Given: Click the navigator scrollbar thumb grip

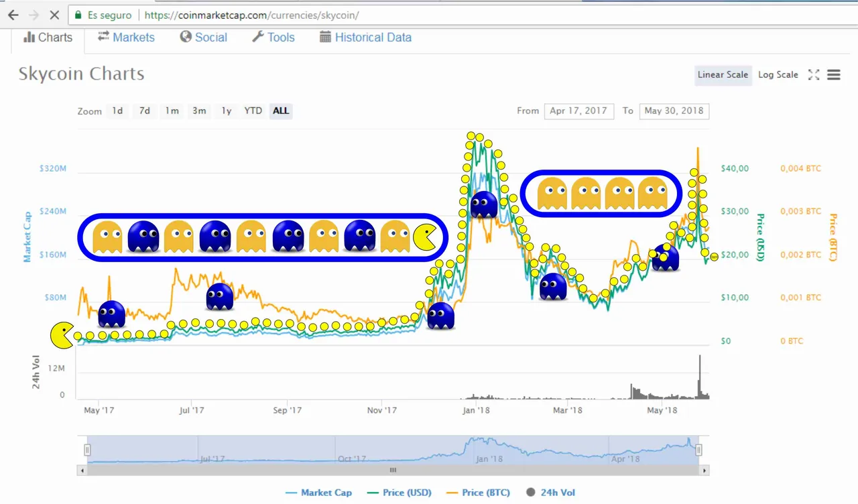Looking at the screenshot, I should click(393, 470).
